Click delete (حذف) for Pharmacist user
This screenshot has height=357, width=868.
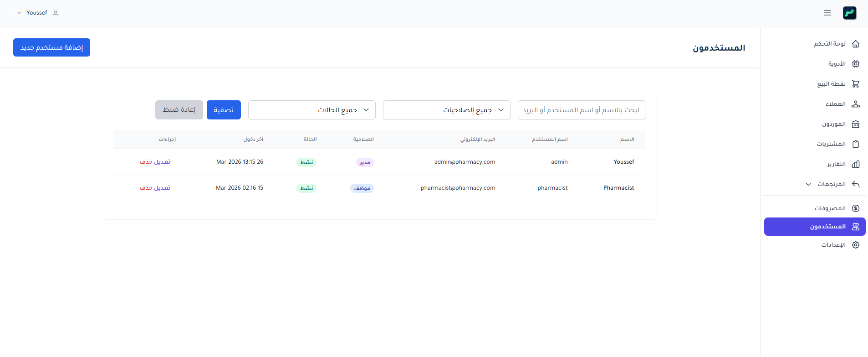click(146, 188)
